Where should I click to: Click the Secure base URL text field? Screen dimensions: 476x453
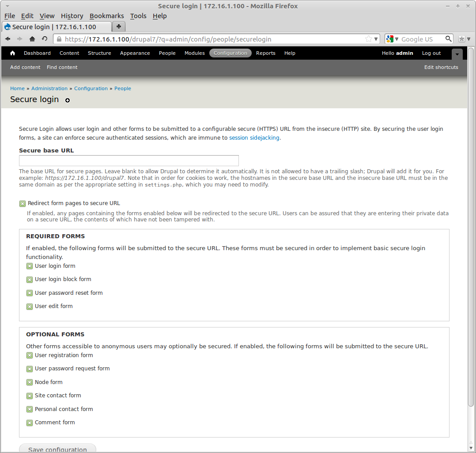(x=129, y=160)
